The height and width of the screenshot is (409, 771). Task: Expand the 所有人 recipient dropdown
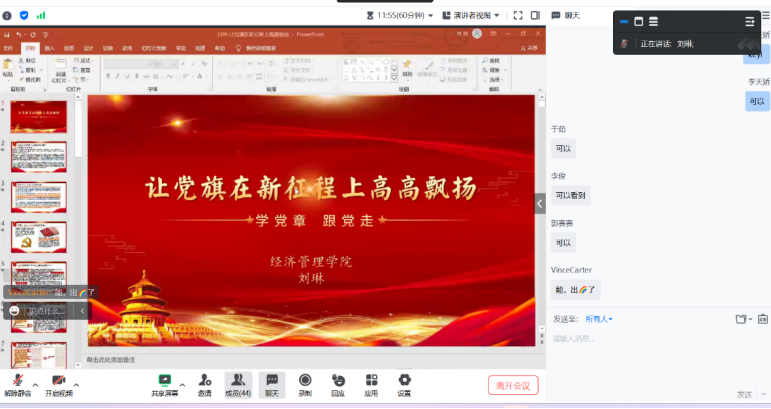tap(598, 319)
